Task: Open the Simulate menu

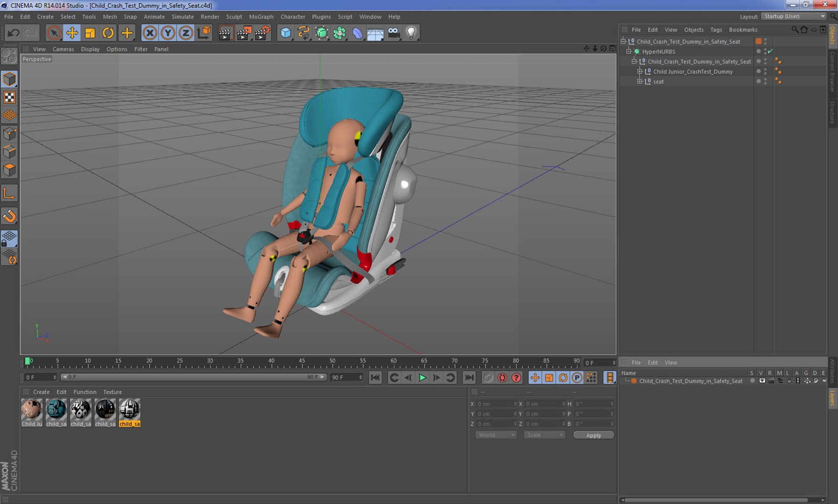Action: [183, 17]
